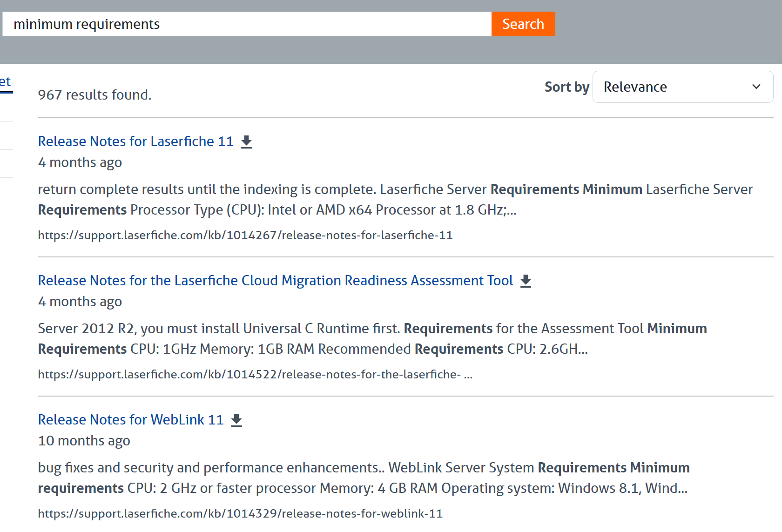782x532 pixels.
Task: Focus the search field containing 'minimum requirements'
Action: [247, 24]
